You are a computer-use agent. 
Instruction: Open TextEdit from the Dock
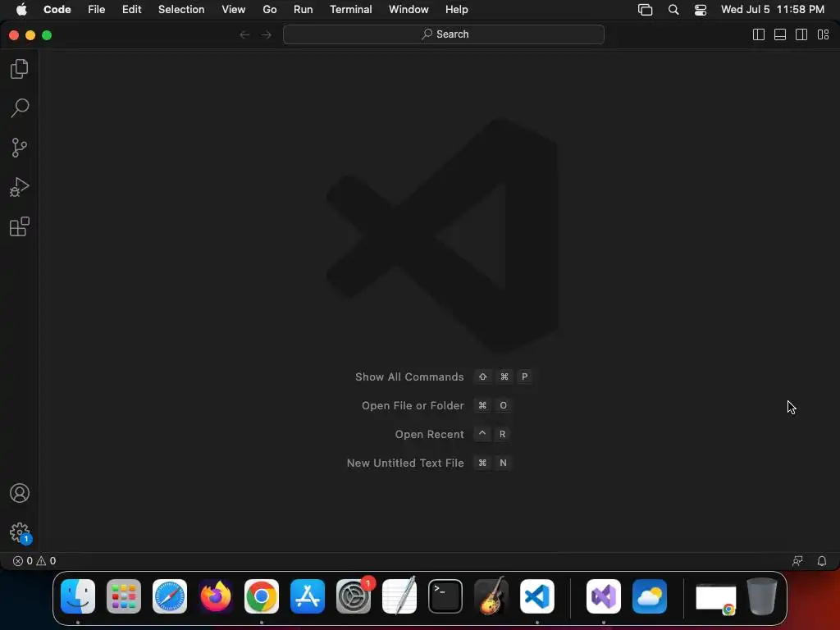399,596
